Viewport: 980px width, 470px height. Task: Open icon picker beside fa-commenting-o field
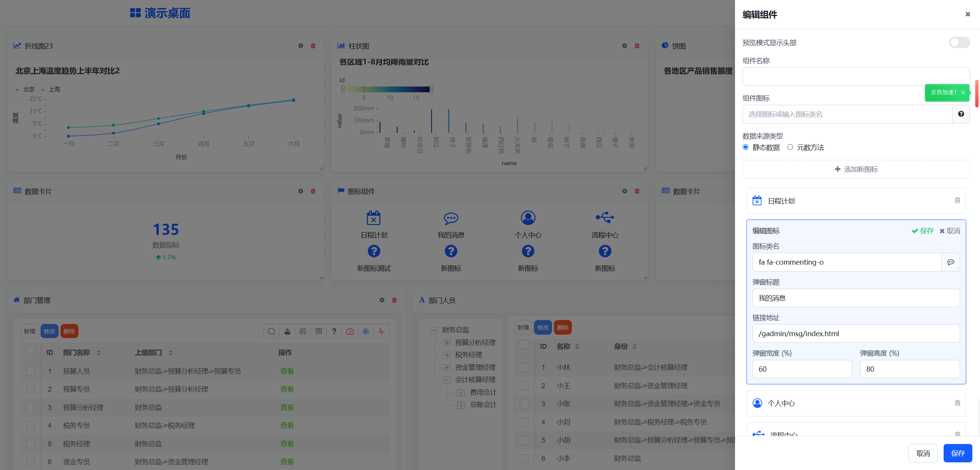[950, 262]
